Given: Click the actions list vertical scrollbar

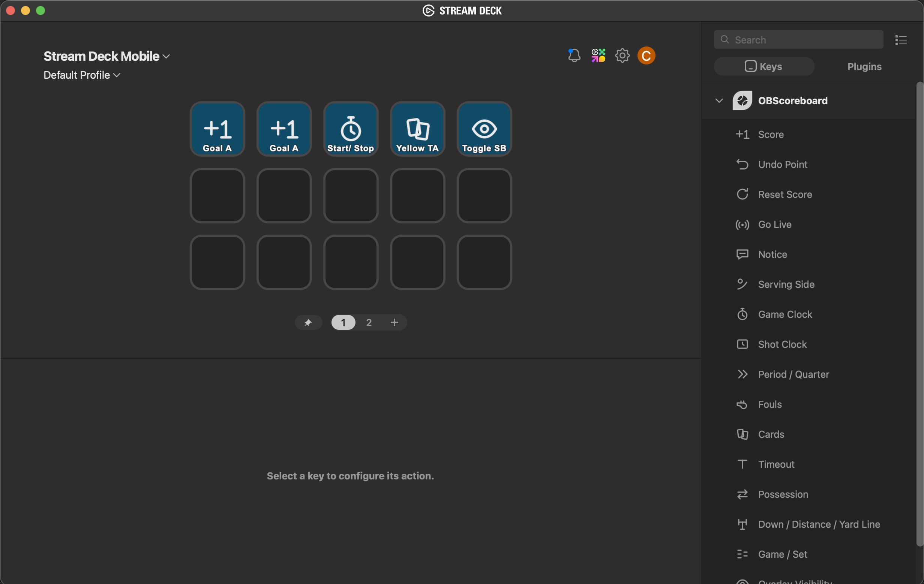Looking at the screenshot, I should (x=919, y=314).
